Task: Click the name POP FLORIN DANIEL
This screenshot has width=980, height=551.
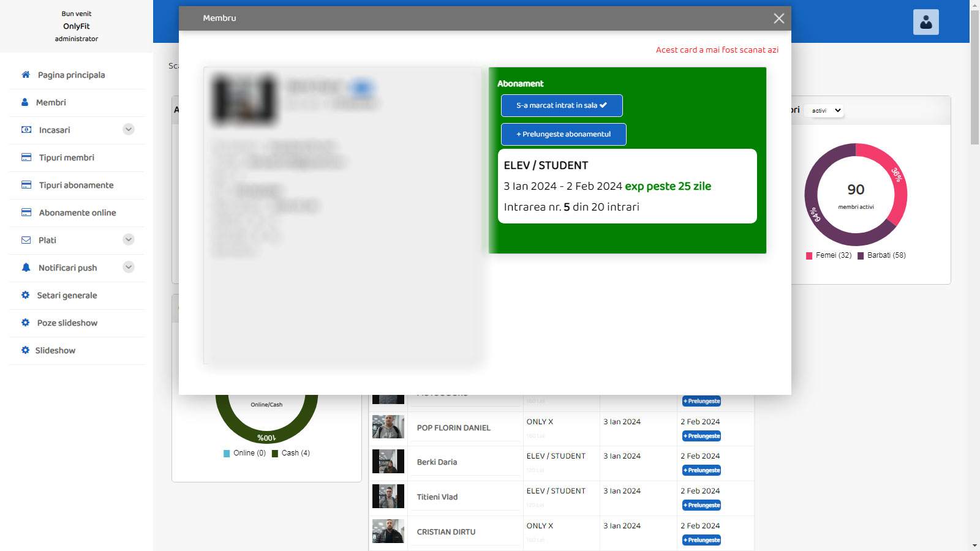Action: (x=454, y=428)
